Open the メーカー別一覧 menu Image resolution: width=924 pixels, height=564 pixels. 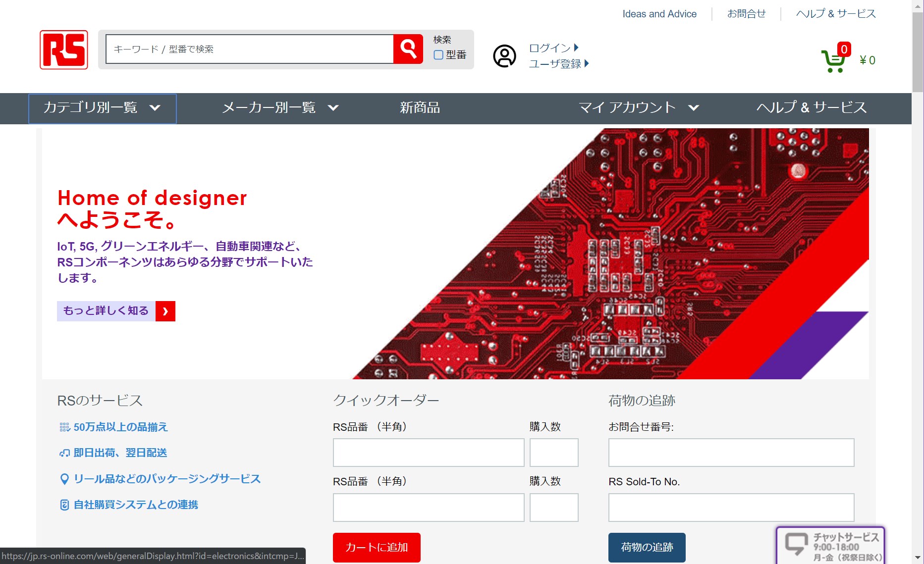click(280, 107)
